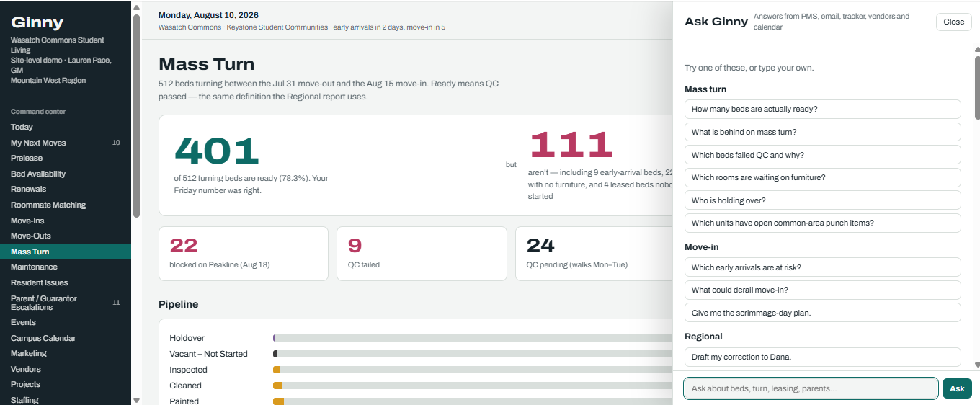Select Move-Ins in the sidebar
This screenshot has height=405, width=980.
(x=65, y=221)
